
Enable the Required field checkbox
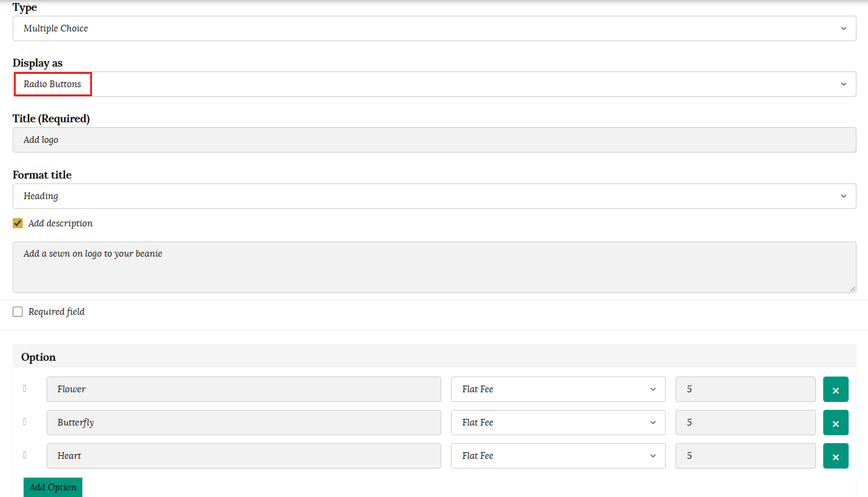18,312
